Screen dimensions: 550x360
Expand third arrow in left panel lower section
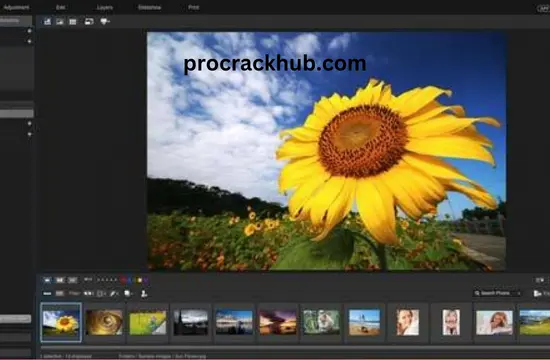(x=29, y=124)
